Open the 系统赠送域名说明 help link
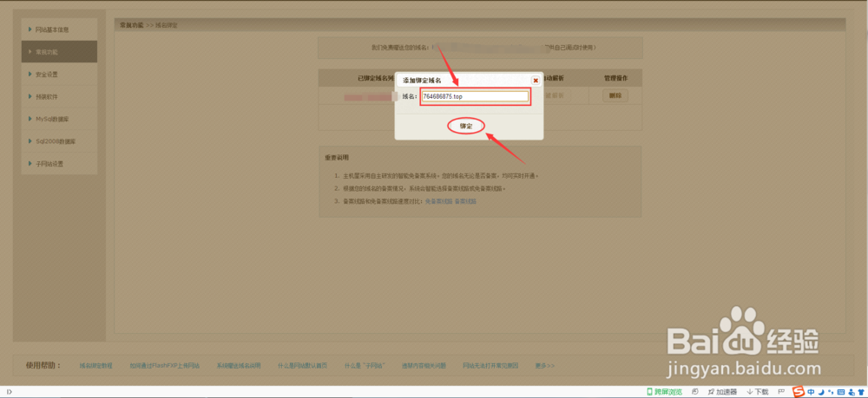This screenshot has width=868, height=398. point(239,365)
